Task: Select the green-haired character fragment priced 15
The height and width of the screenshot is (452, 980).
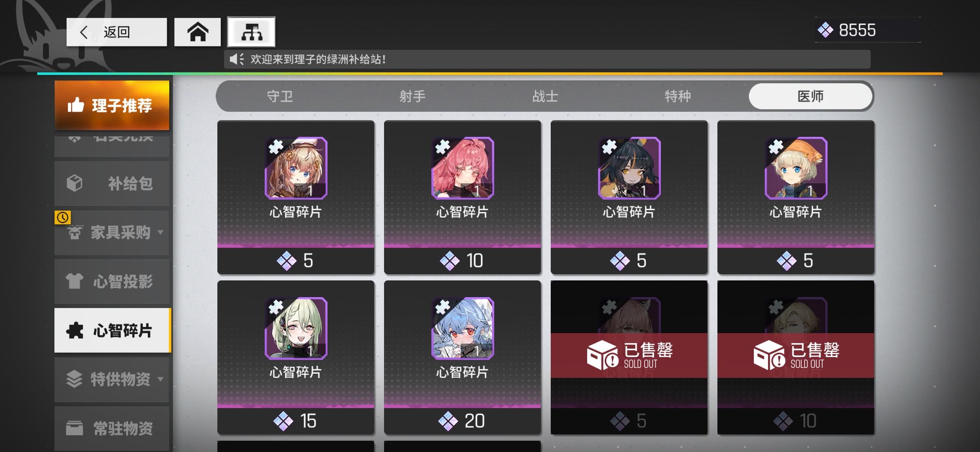Action: click(x=296, y=328)
